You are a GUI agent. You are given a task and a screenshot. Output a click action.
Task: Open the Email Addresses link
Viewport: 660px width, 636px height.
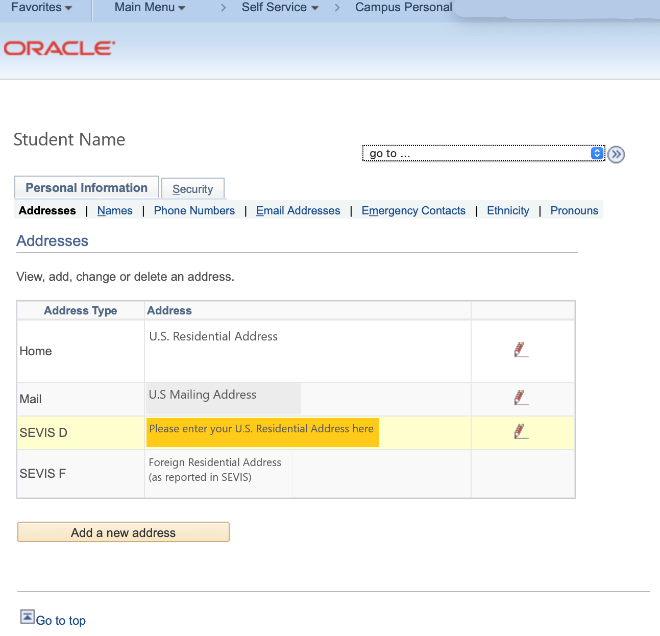coord(298,211)
